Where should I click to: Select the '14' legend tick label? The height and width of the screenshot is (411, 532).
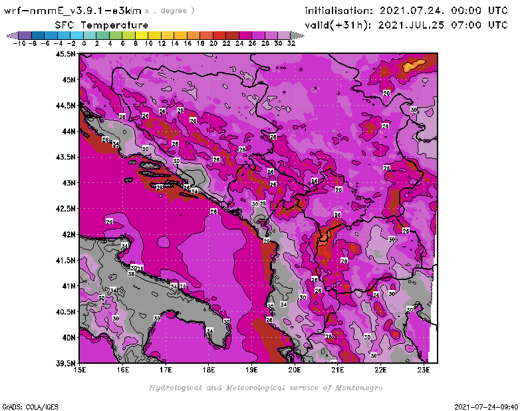[x=174, y=43]
